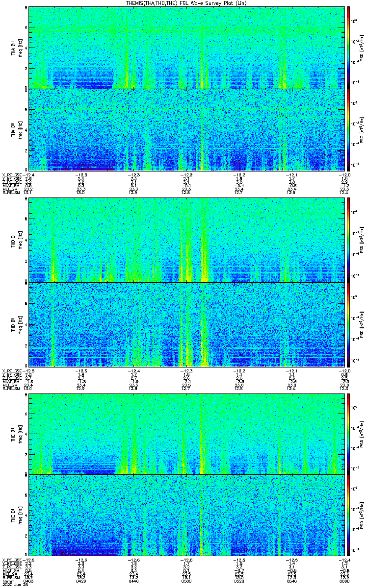The width and height of the screenshot is (368, 588).
Task: Click the 'THE B∥ freq [Hz]' axis label
Action: [17, 515]
